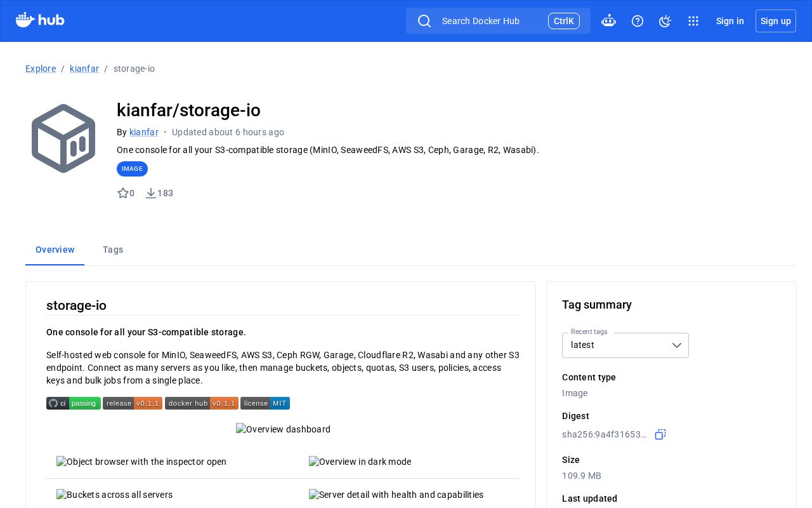
Task: Click the downloads icon showing 183
Action: 151,193
